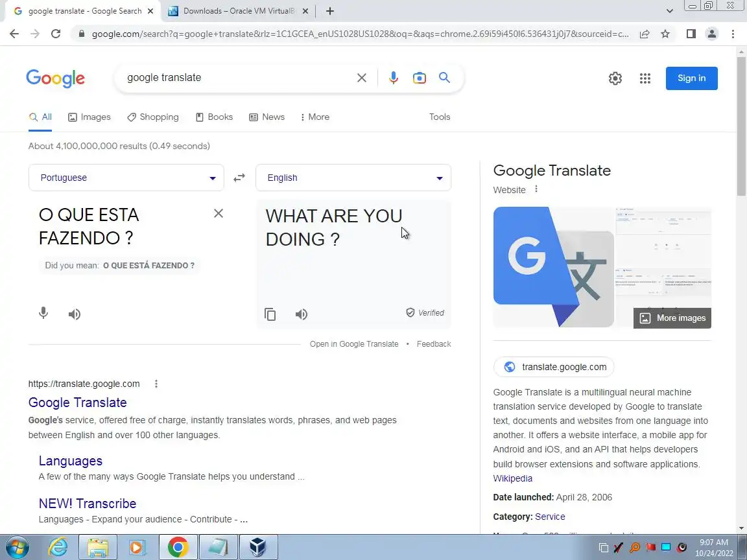Image resolution: width=747 pixels, height=560 pixels.
Task: Send Feedback on translation widget
Action: [x=434, y=344]
